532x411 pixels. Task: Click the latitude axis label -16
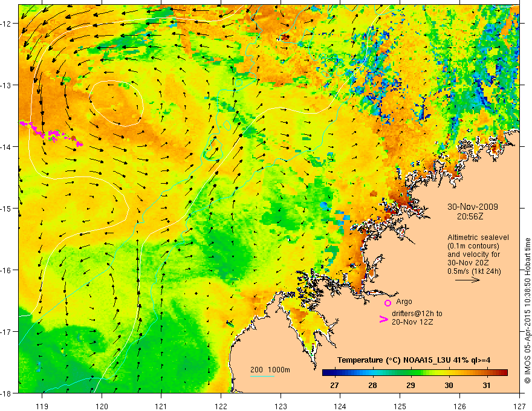(x=7, y=270)
